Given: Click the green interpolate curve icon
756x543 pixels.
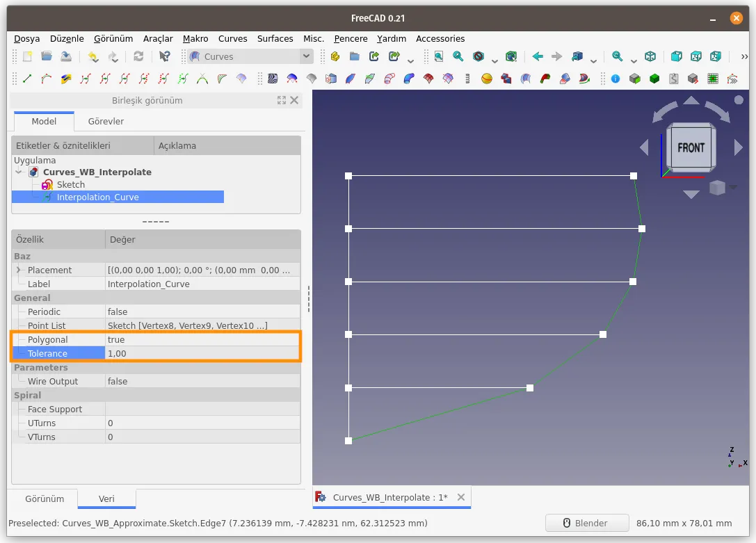Looking at the screenshot, I should 183,79.
